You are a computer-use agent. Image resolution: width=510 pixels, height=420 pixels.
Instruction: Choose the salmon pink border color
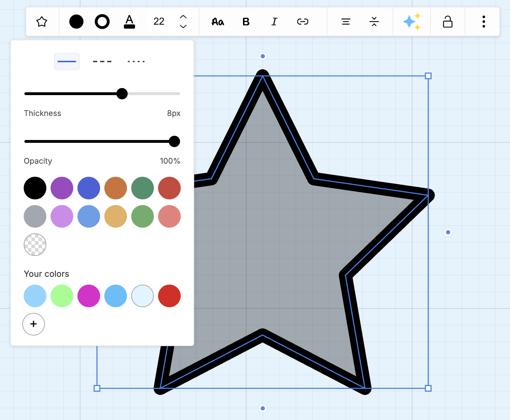(x=169, y=216)
